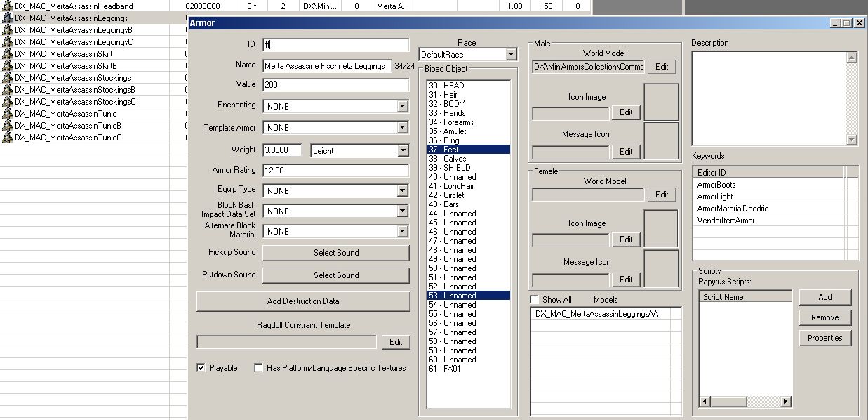The height and width of the screenshot is (420, 868).
Task: Open the Equip Type dropdown
Action: click(402, 191)
